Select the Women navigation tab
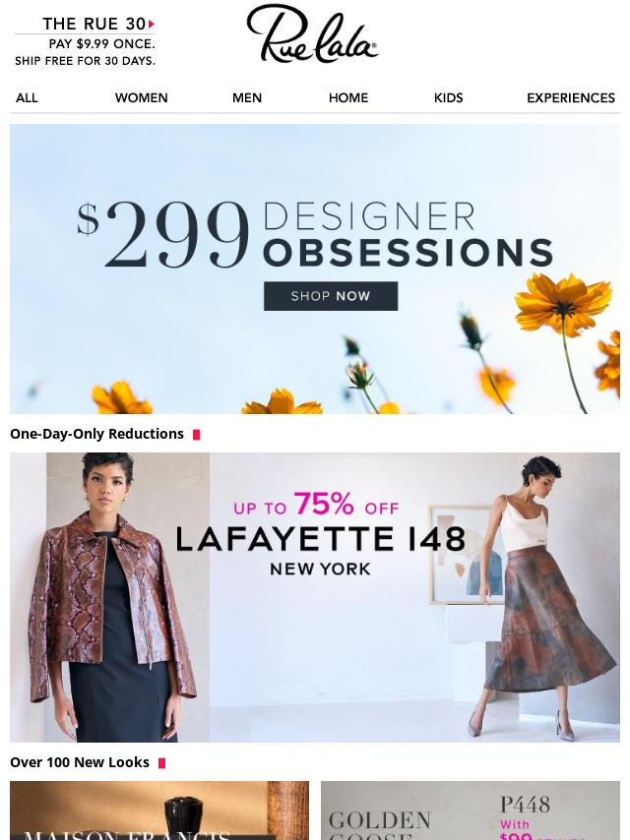Screen dimensions: 630x840 click(x=142, y=98)
